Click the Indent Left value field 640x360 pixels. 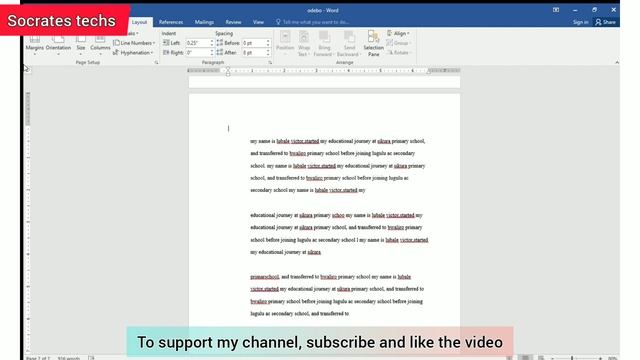tap(198, 43)
